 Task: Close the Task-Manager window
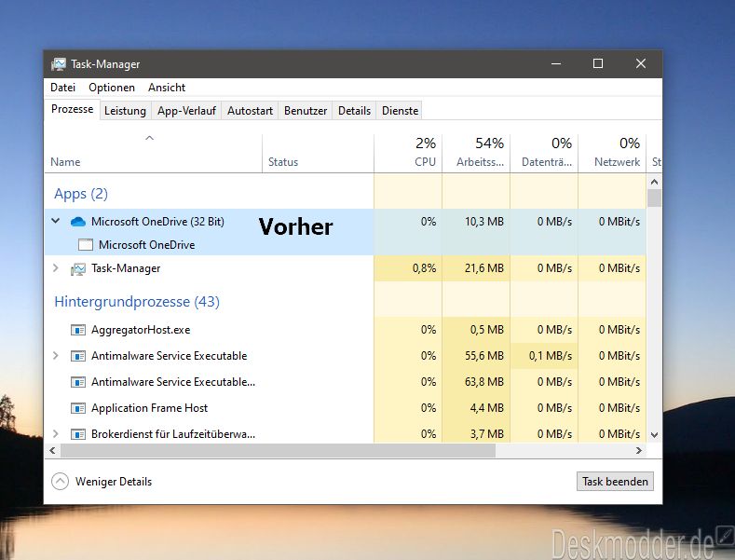point(640,63)
